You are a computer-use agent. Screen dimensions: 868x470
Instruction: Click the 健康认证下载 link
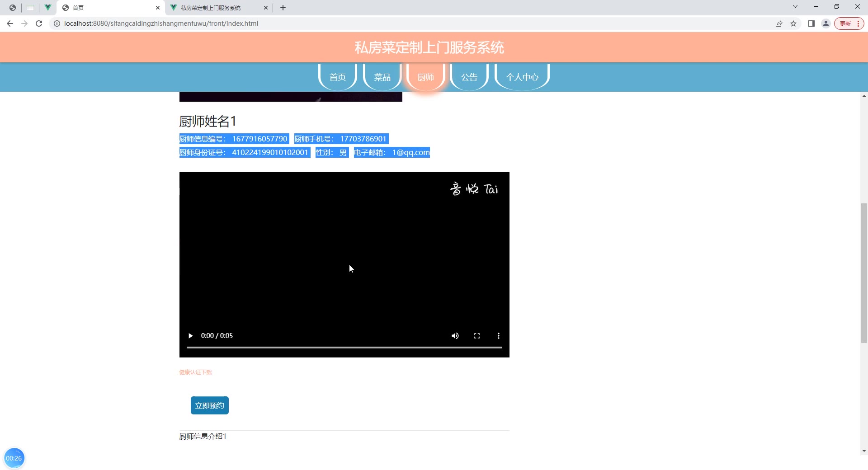click(x=195, y=372)
